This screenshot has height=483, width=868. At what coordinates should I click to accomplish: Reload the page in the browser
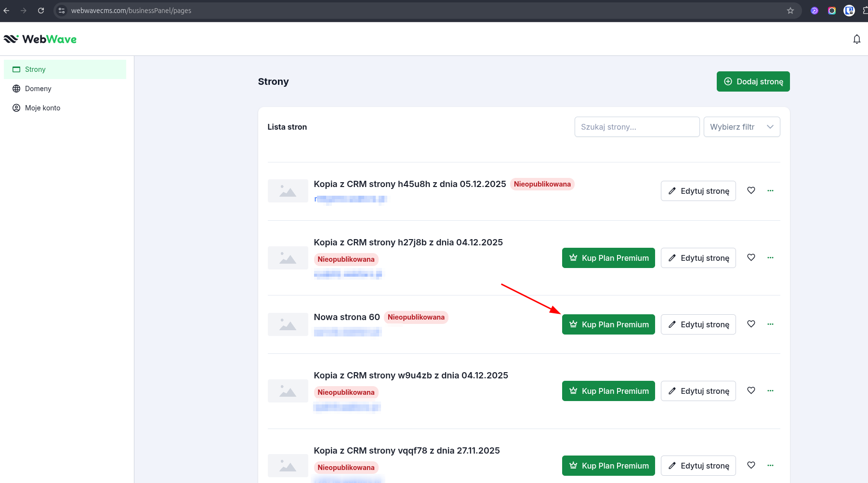[41, 11]
